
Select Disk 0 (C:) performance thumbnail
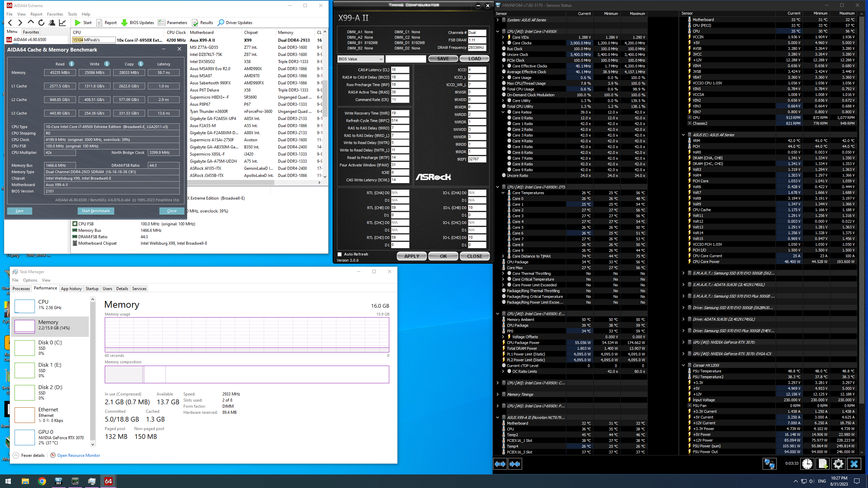(x=24, y=348)
